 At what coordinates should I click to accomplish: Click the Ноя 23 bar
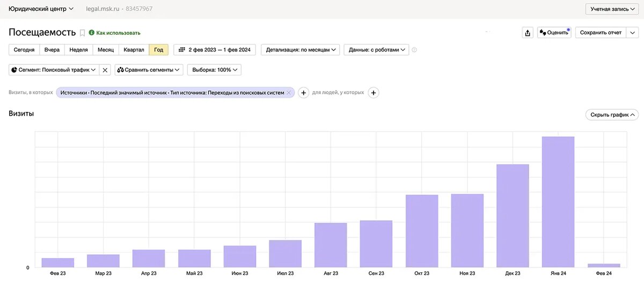[467, 230]
